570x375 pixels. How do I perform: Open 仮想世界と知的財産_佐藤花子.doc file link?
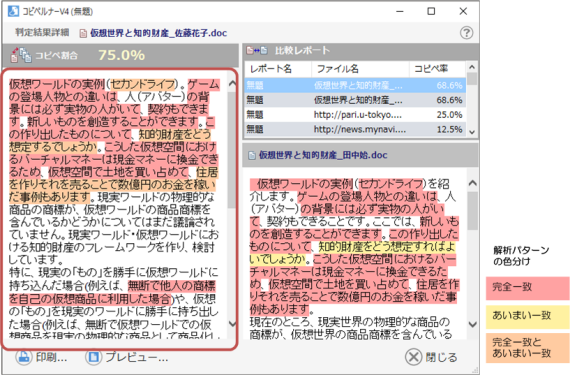pos(158,33)
